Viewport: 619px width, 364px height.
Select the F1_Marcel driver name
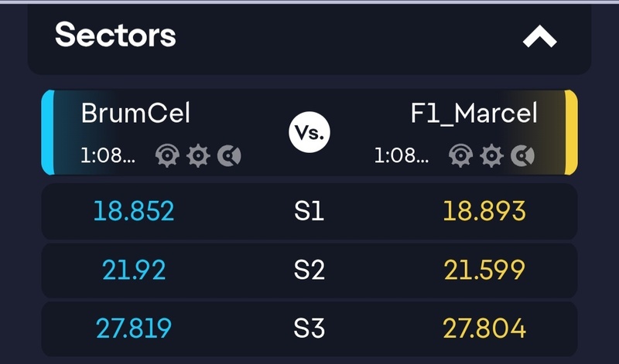474,113
